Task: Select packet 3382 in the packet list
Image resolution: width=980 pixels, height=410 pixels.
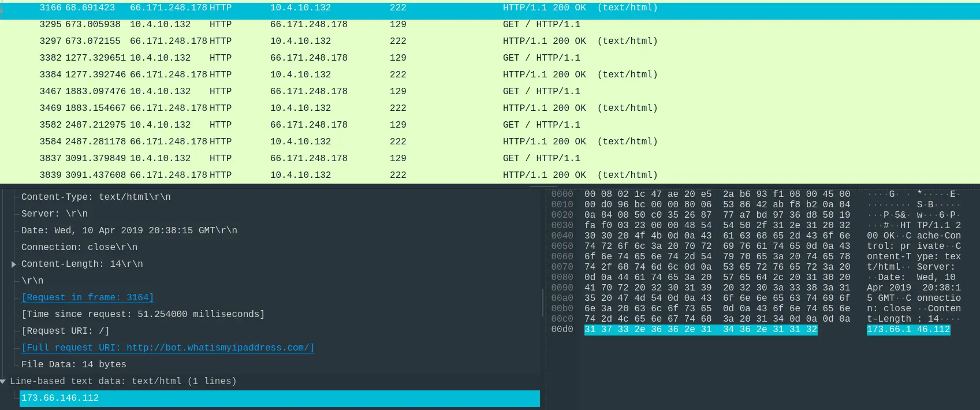Action: [289, 58]
